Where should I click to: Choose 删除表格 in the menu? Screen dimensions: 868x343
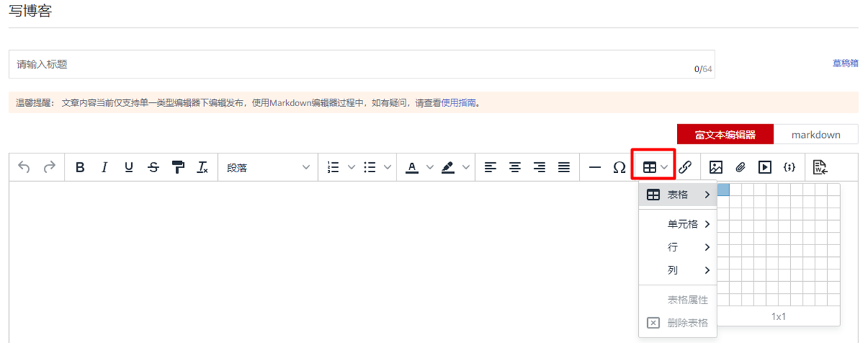[678, 323]
